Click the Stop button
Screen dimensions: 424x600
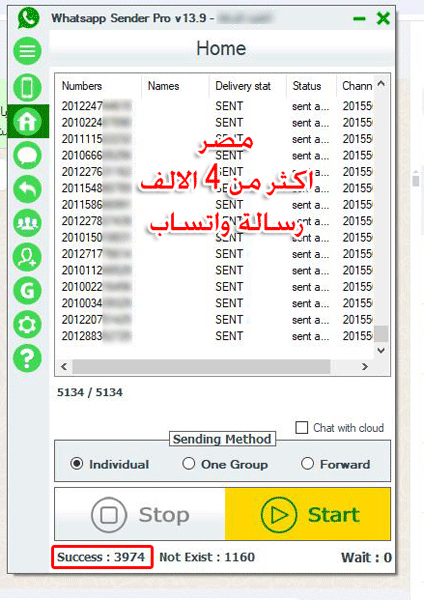pos(140,514)
